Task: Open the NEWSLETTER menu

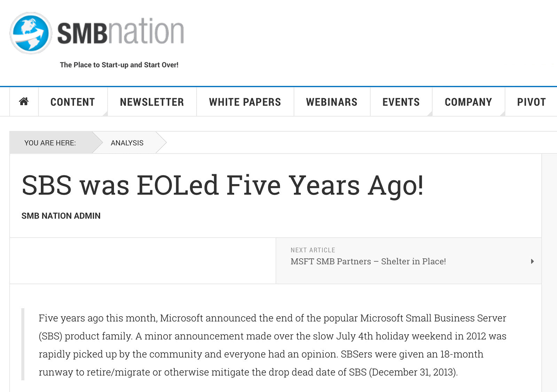Action: point(152,102)
